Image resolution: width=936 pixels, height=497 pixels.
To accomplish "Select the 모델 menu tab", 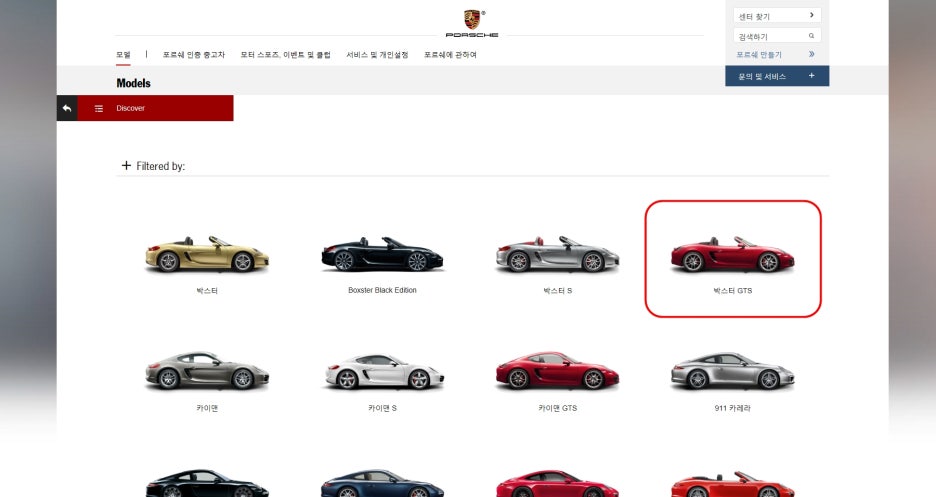I will 123,54.
